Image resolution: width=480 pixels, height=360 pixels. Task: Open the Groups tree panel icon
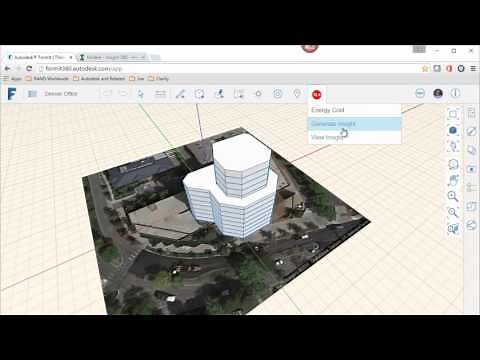click(471, 207)
